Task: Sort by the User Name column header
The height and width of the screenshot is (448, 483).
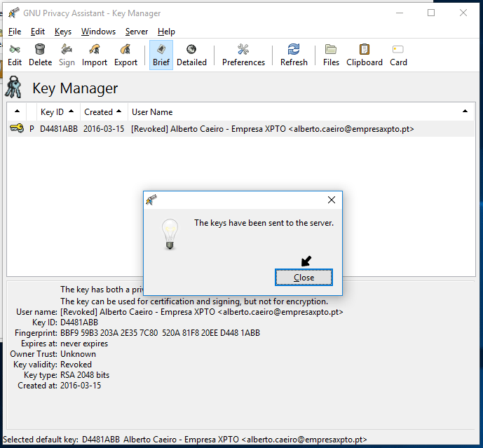Action: pos(301,112)
